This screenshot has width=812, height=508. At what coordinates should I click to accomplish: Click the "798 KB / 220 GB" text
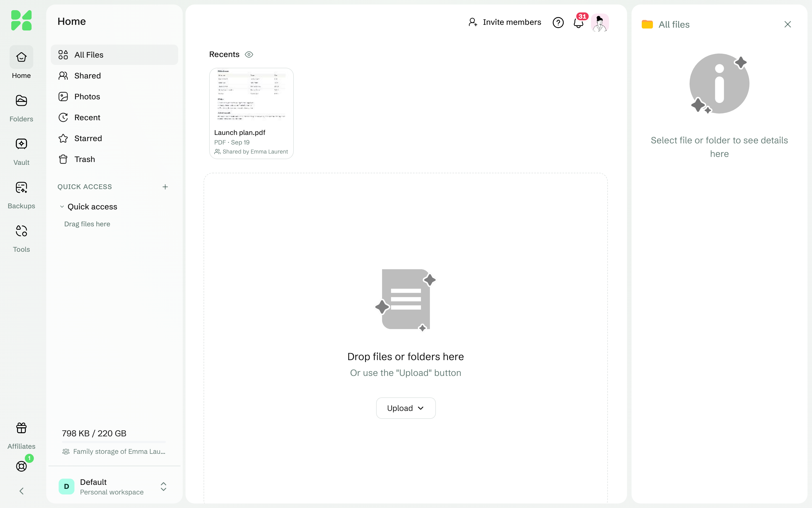(94, 433)
